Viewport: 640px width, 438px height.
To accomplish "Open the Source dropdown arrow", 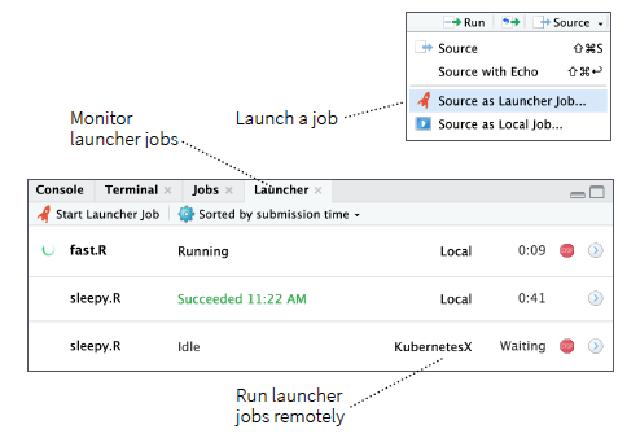I will (600, 24).
